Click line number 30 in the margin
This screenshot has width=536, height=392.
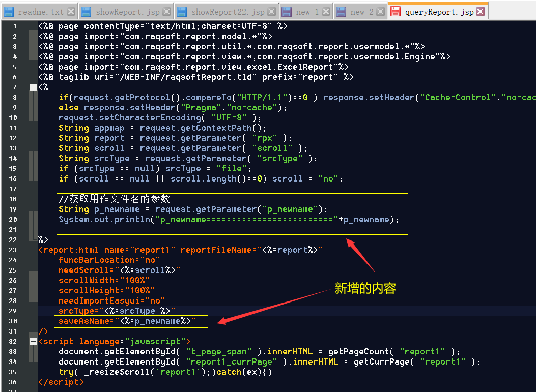point(13,321)
